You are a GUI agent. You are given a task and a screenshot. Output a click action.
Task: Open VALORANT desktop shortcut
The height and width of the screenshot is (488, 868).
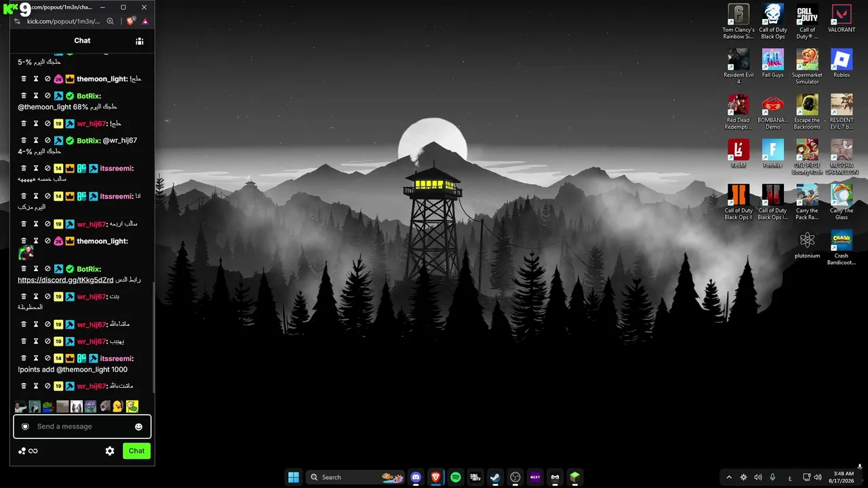point(842,18)
